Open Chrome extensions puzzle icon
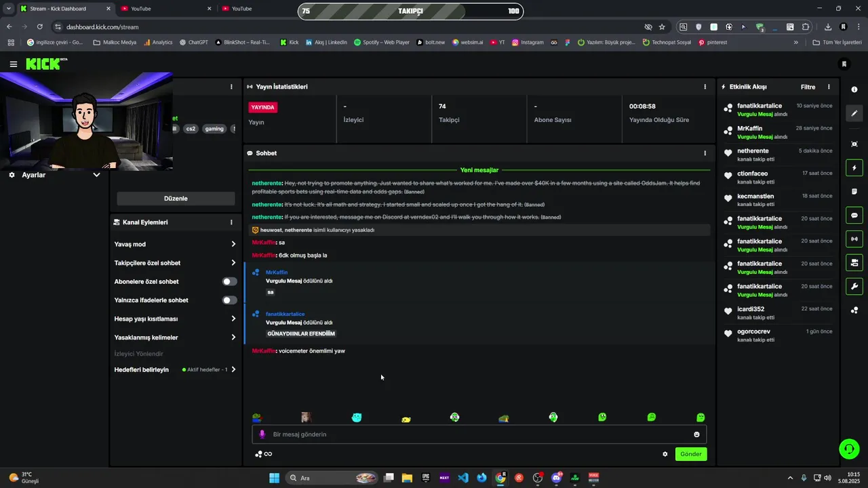 point(806,27)
